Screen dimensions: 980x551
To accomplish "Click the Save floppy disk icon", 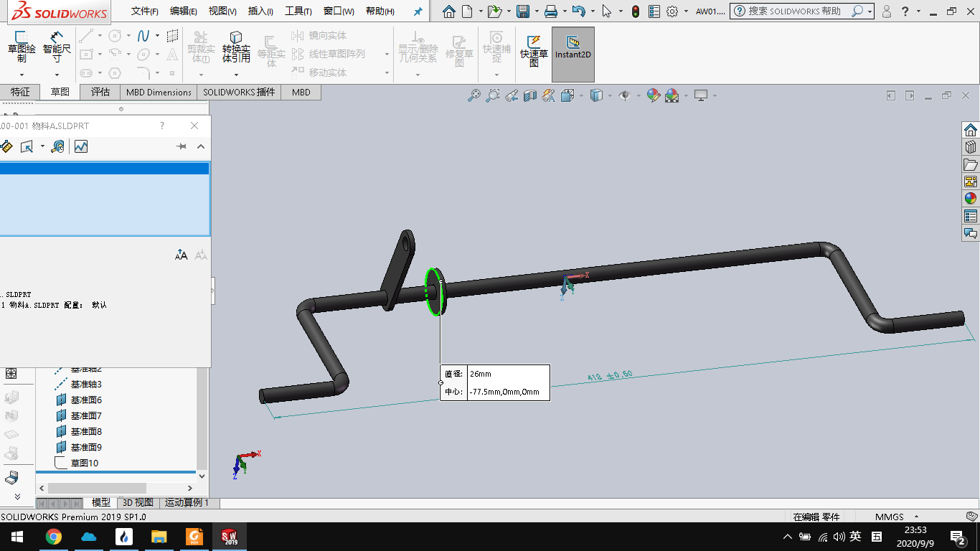I will (x=523, y=11).
